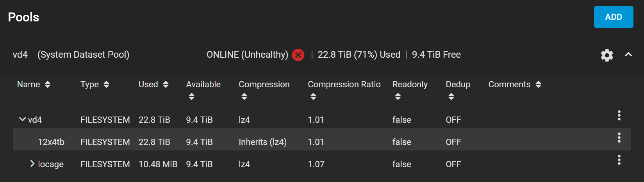This screenshot has height=182, width=644.
Task: Click the ONLINE (Unhealthy) status text
Action: point(247,55)
